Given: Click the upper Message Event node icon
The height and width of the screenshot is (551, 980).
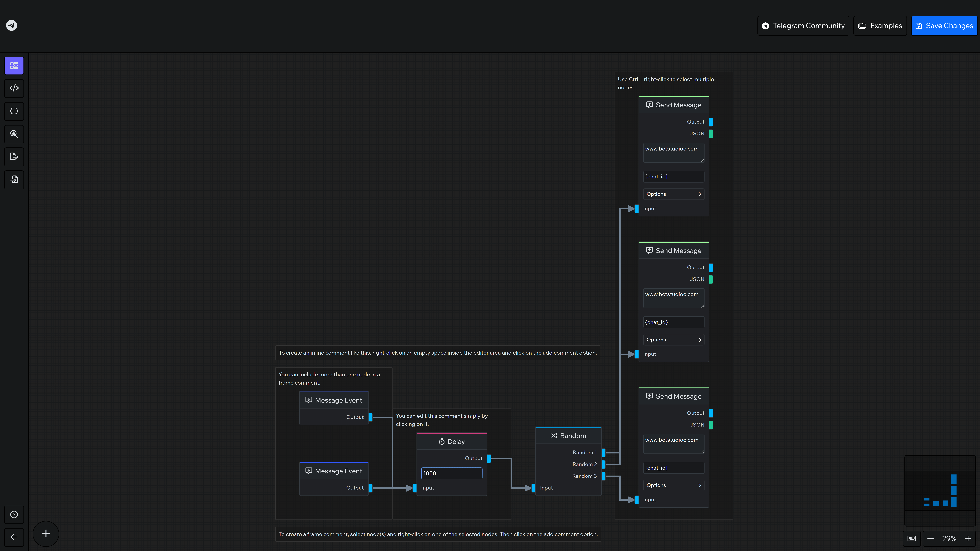Looking at the screenshot, I should (309, 400).
